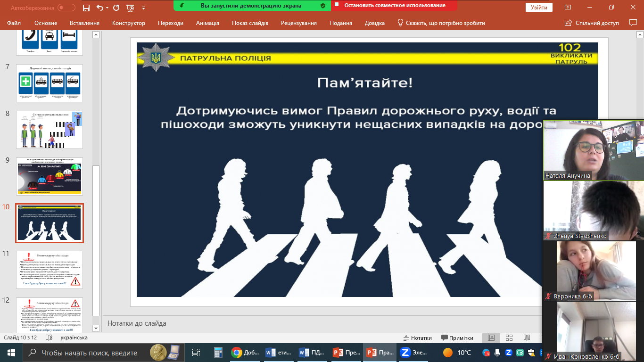Click the spell check icon in status bar

49,338
